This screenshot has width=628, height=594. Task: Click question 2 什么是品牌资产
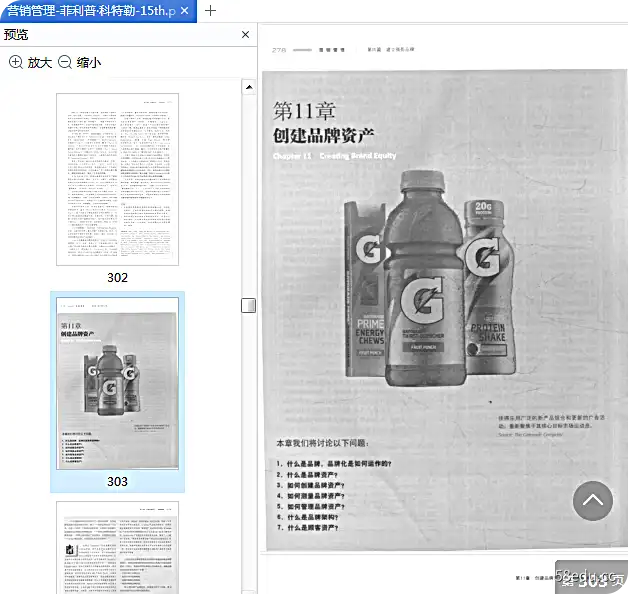307,475
